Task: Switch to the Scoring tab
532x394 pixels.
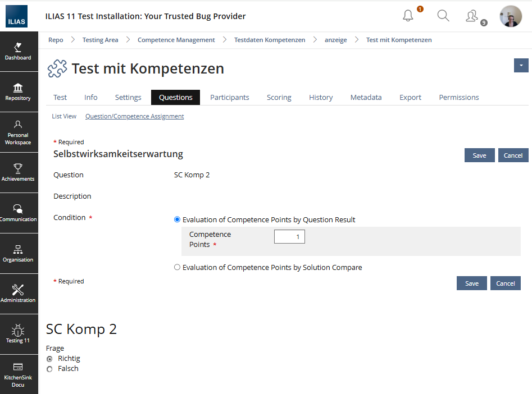Action: tap(279, 97)
